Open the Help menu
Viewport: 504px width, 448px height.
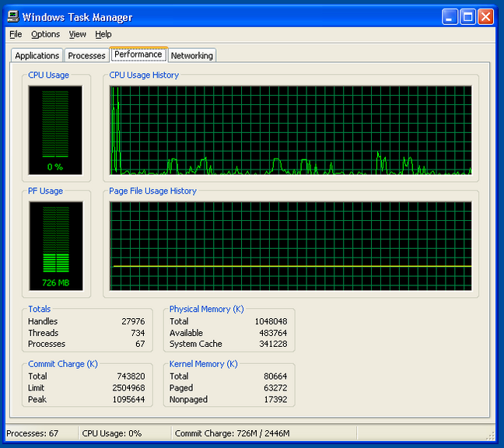(x=103, y=34)
